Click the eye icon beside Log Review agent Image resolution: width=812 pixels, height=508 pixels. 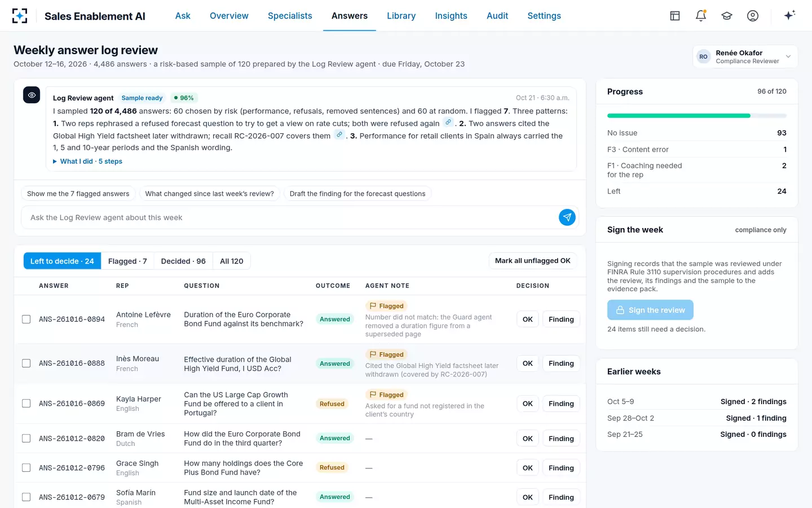pyautogui.click(x=32, y=95)
